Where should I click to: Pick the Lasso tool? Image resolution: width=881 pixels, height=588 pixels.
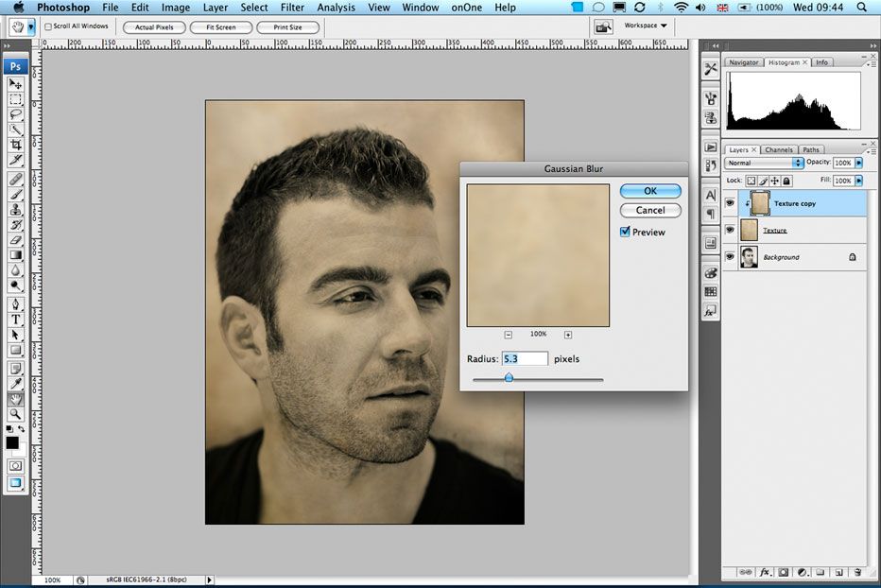point(16,114)
